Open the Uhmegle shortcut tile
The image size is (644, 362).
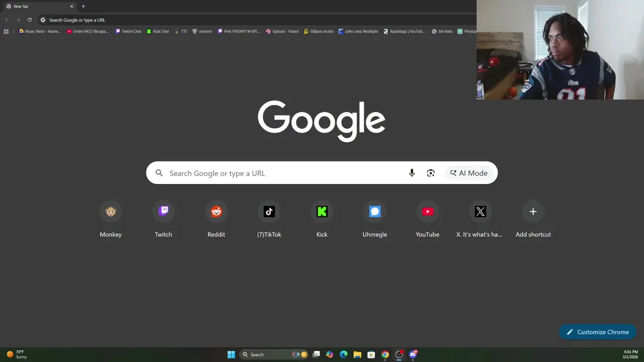[x=375, y=220]
